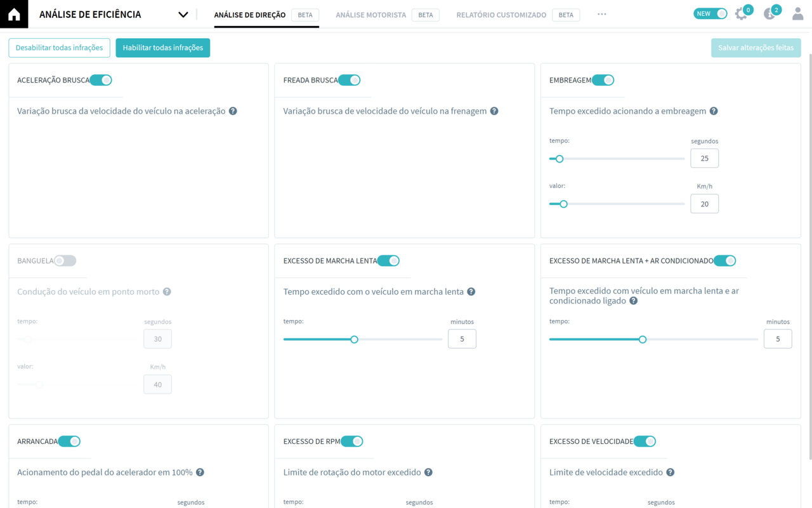Click the home icon in the top bar

13,13
